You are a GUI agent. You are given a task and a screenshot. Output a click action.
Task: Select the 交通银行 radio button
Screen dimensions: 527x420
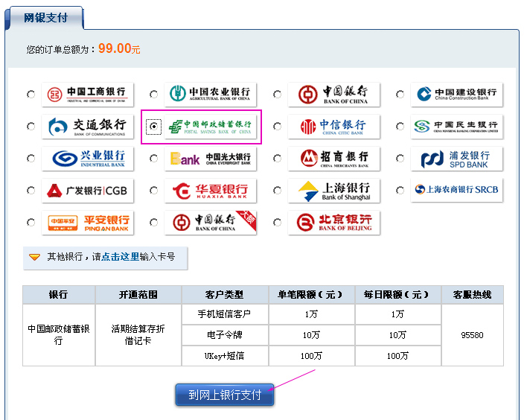(31, 127)
